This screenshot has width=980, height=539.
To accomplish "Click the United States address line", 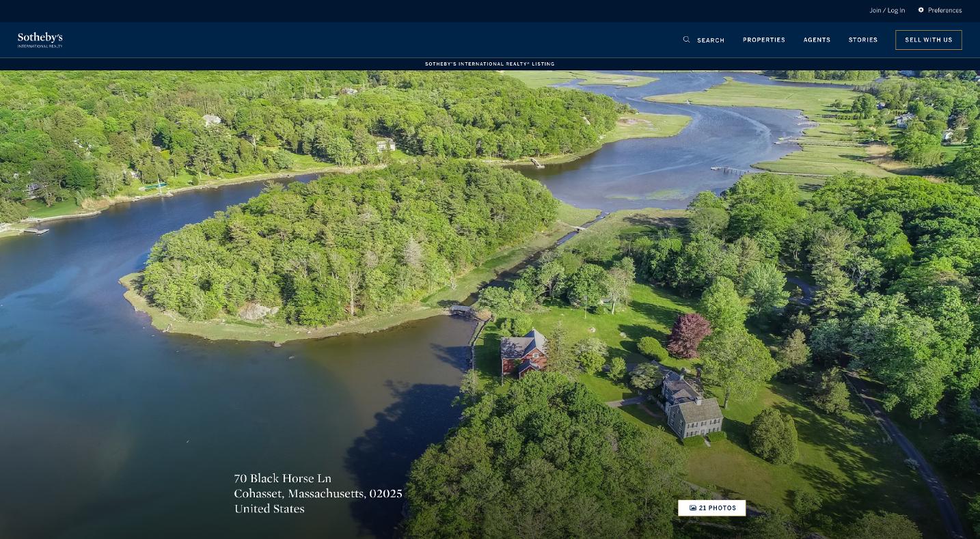I will pyautogui.click(x=269, y=509).
